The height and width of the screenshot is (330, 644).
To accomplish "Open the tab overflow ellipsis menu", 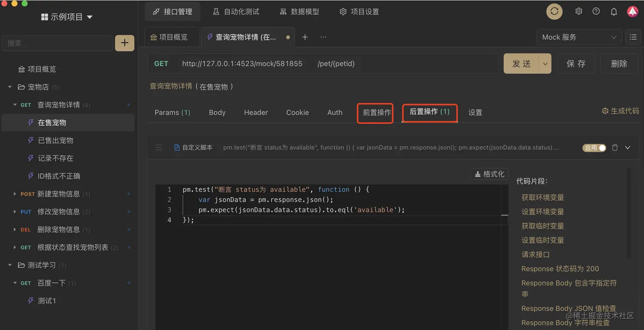I will pos(323,37).
